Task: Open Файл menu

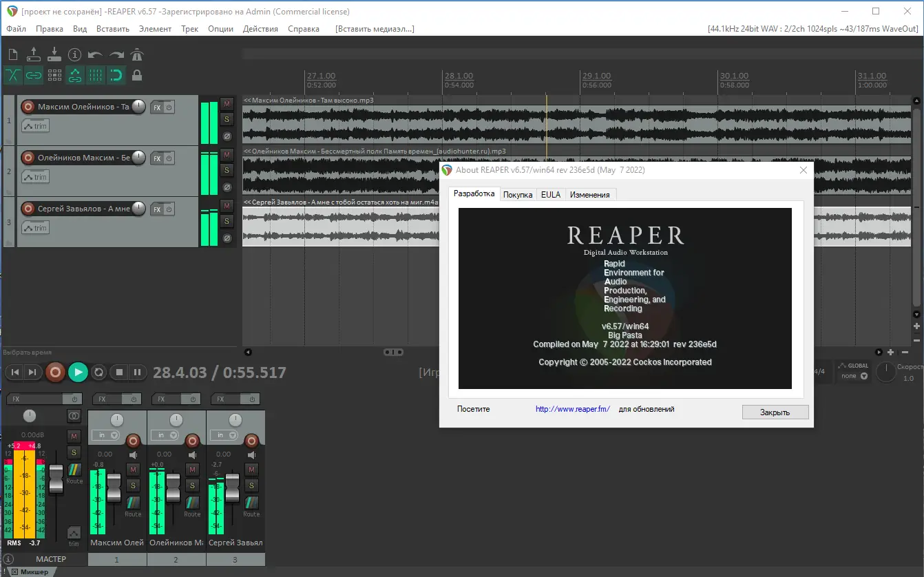Action: coord(17,29)
